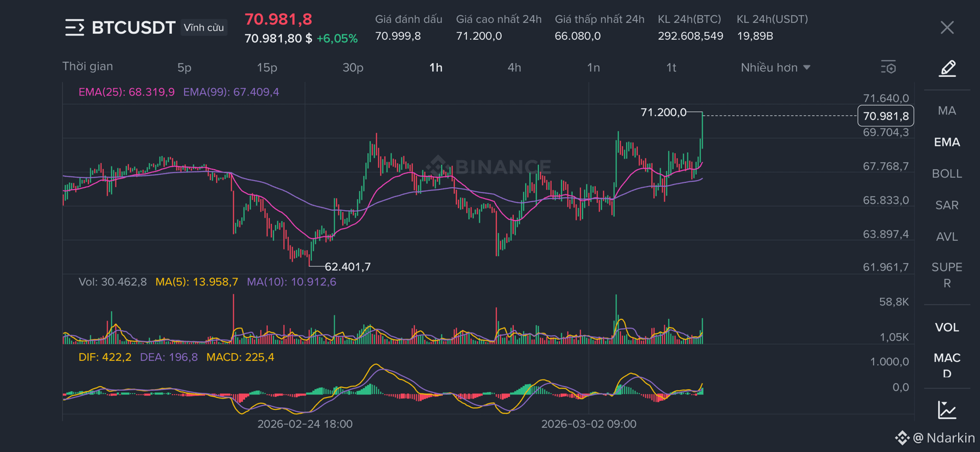Screen dimensions: 980x452
Task: Click the 2026-02-24 18:00 time label
Action: coord(305,424)
